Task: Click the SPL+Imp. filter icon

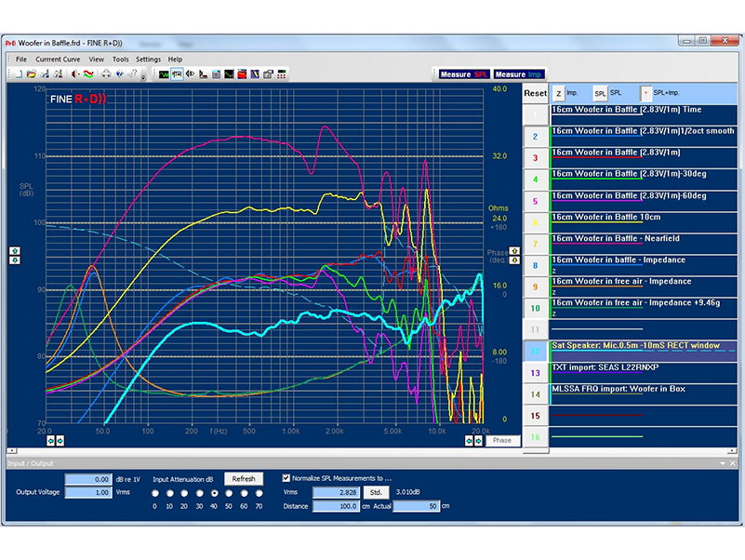Action: pyautogui.click(x=644, y=93)
